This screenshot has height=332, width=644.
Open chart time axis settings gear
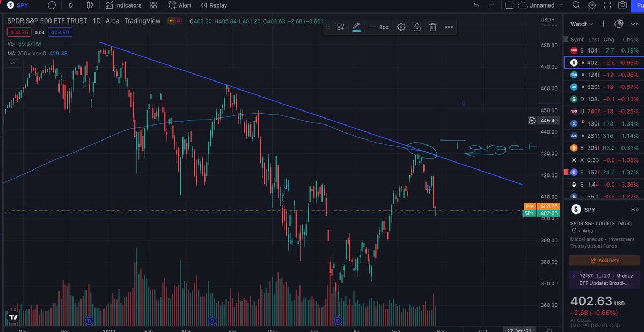pos(549,330)
